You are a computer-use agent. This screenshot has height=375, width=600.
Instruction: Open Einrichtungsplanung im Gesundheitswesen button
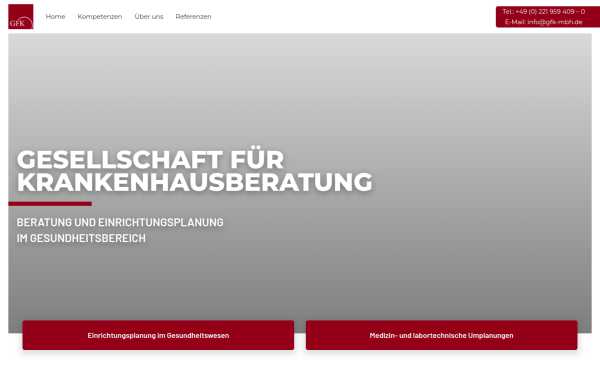[x=158, y=335]
